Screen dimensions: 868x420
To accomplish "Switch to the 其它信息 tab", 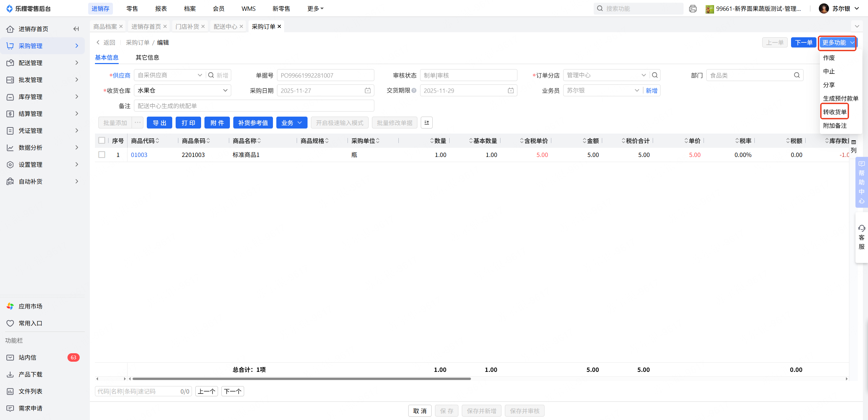I will 147,57.
